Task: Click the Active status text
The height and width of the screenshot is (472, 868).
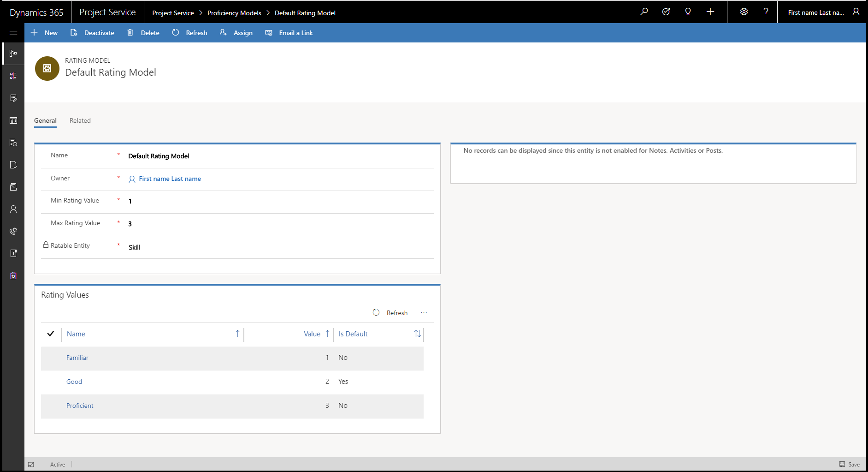Action: [58, 465]
